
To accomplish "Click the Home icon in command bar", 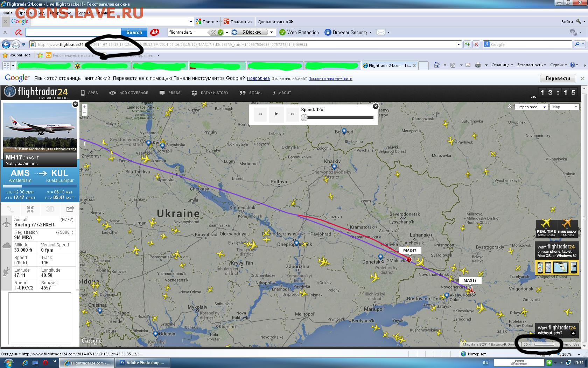I will [436, 65].
